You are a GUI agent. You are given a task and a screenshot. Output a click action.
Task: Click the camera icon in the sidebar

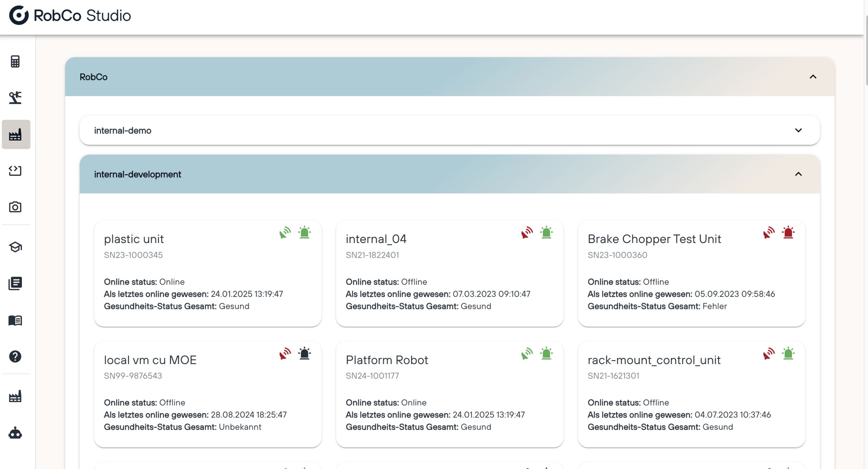click(15, 207)
